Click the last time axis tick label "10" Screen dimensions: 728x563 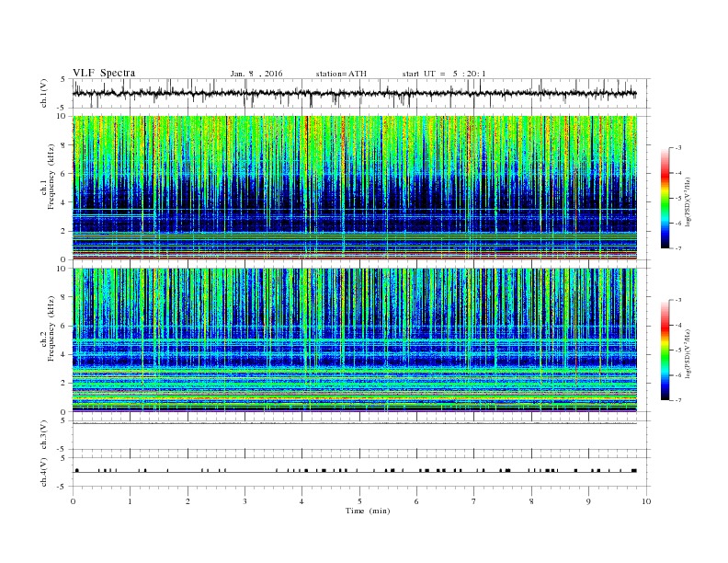(646, 501)
